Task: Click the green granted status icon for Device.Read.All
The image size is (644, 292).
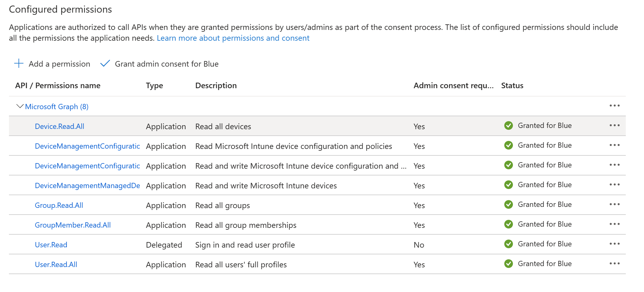Action: (508, 125)
